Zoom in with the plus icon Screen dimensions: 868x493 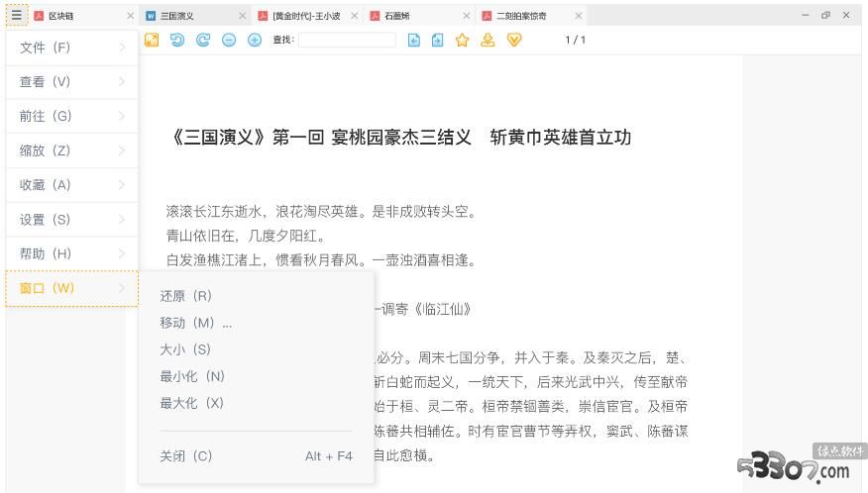click(255, 40)
